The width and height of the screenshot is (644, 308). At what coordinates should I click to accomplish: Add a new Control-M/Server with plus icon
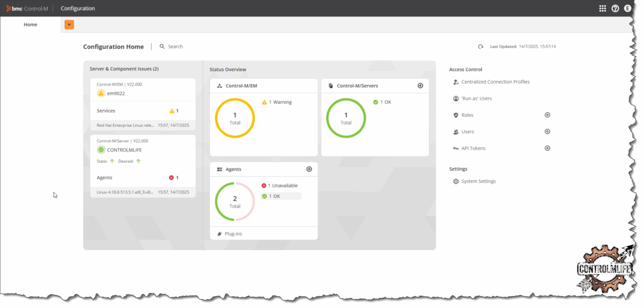(x=420, y=85)
